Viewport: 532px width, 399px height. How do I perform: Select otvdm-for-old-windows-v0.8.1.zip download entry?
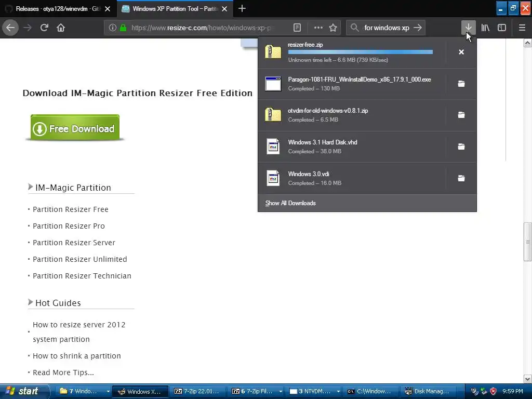tap(352, 115)
